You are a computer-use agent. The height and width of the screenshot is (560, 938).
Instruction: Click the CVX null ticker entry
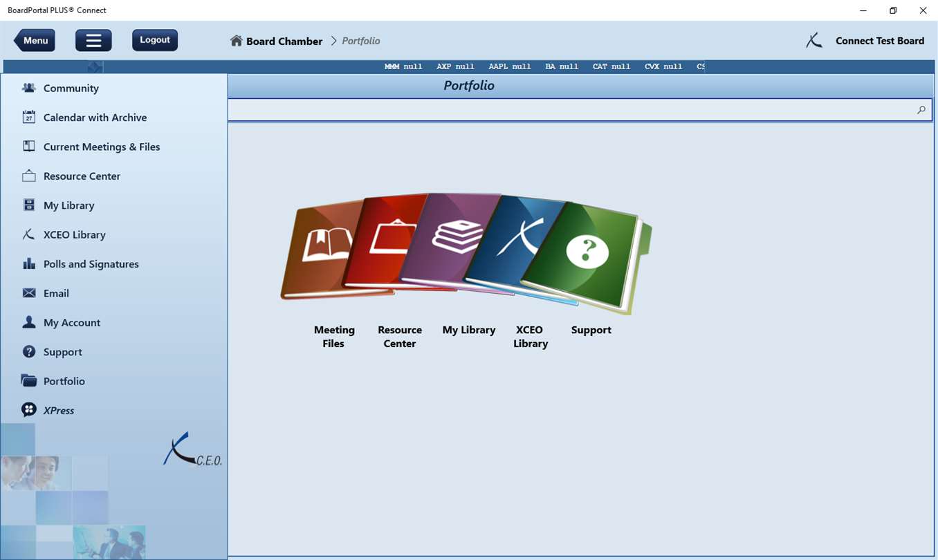[x=663, y=66]
